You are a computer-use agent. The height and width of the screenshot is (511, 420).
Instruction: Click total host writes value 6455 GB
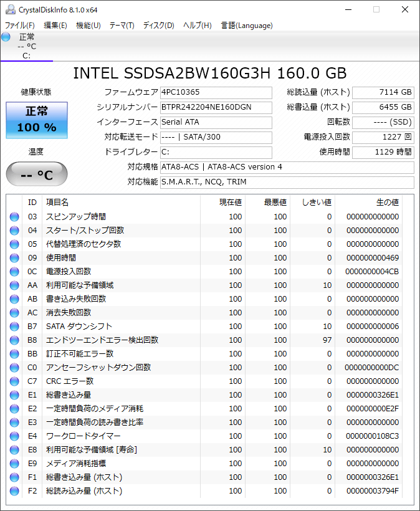pos(383,108)
